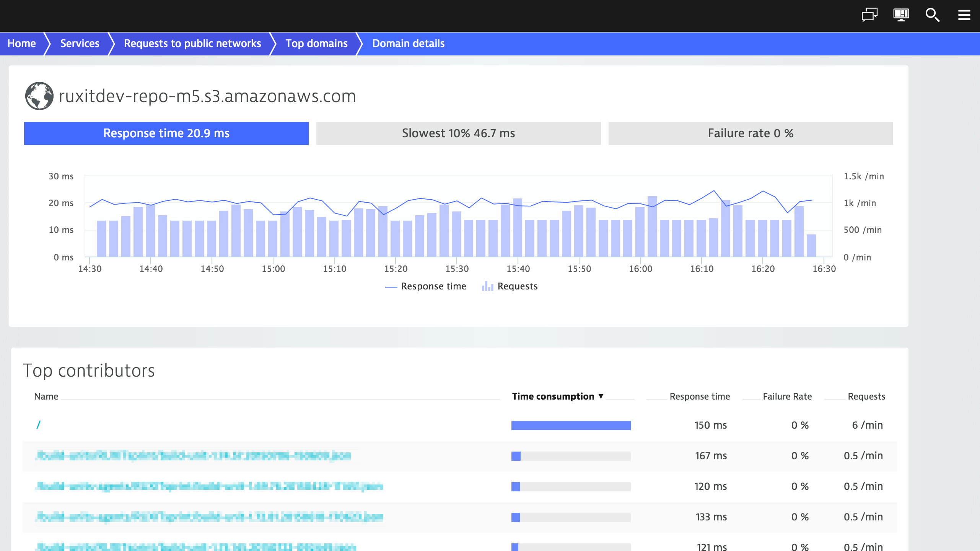The width and height of the screenshot is (980, 551).
Task: Go to Home breadcrumb
Action: [x=22, y=44]
